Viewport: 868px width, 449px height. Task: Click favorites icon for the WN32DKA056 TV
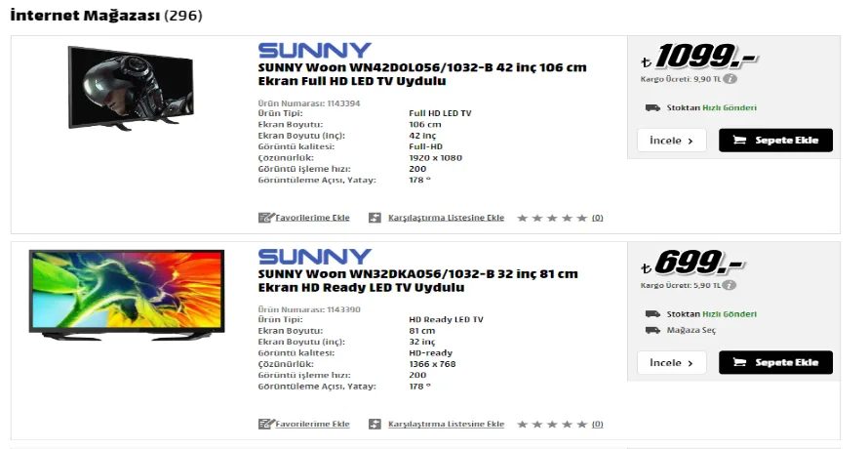pyautogui.click(x=266, y=424)
